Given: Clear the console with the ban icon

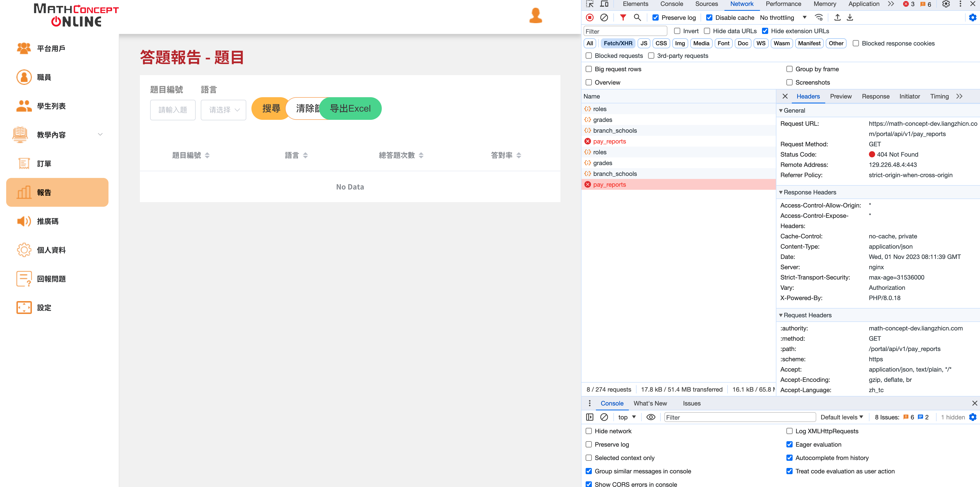Looking at the screenshot, I should 604,417.
